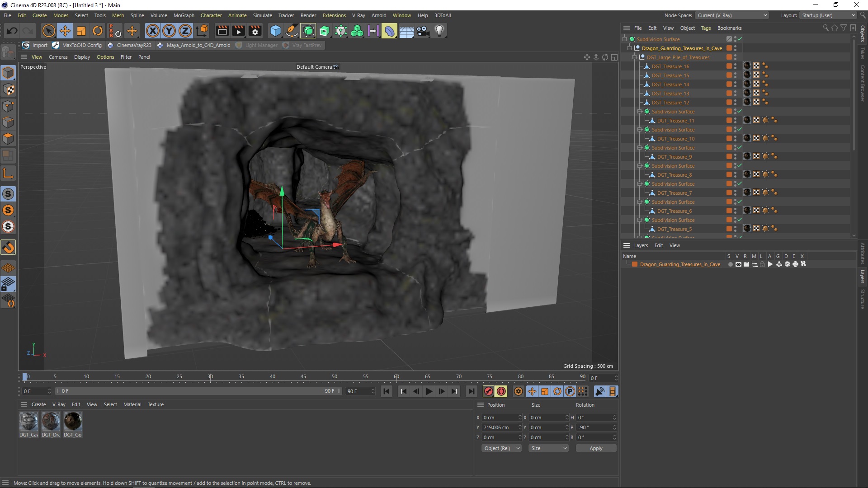Click the top Subdivision Surface enable checkmark

click(x=740, y=39)
